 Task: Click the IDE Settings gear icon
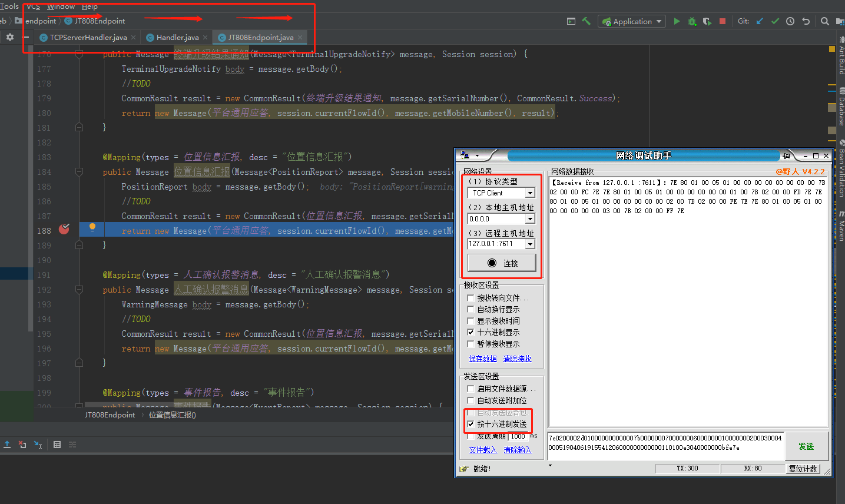point(10,37)
